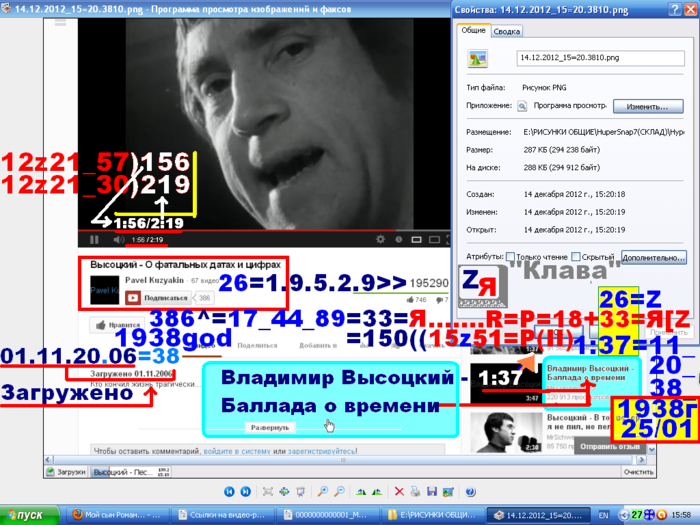700x525 pixels.
Task: Click the help button in Properties title bar
Action: click(x=675, y=9)
